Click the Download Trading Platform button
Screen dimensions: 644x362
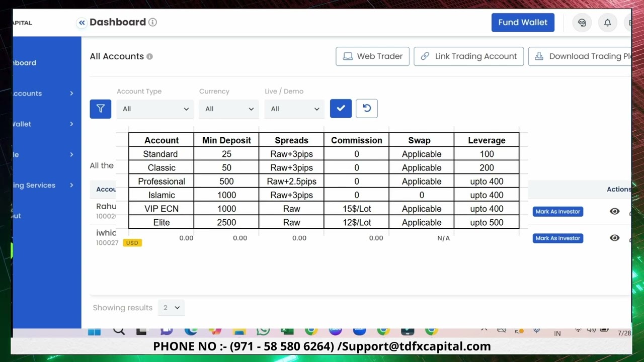pos(580,56)
